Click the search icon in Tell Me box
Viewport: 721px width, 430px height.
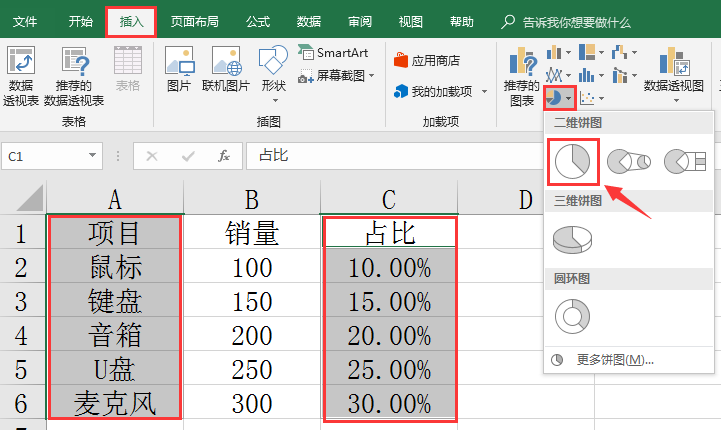pos(508,22)
